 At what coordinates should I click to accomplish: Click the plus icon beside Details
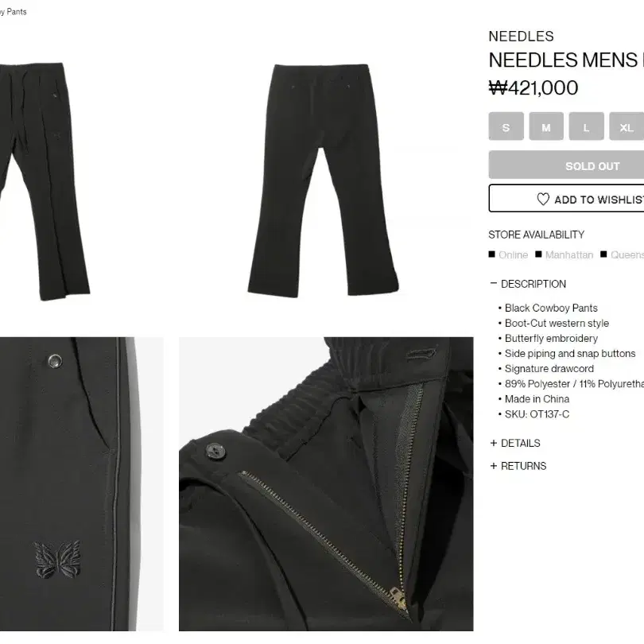point(493,443)
